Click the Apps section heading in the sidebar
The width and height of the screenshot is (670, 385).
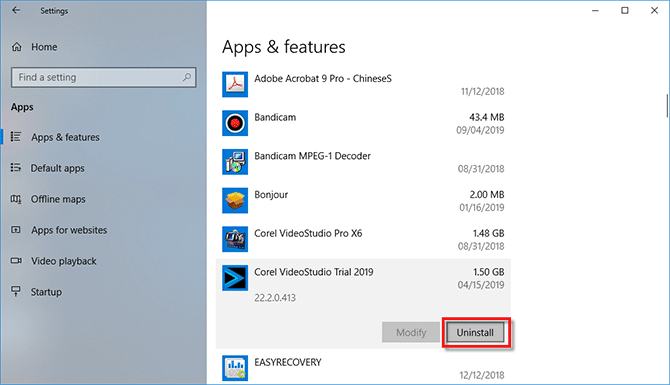pyautogui.click(x=22, y=107)
